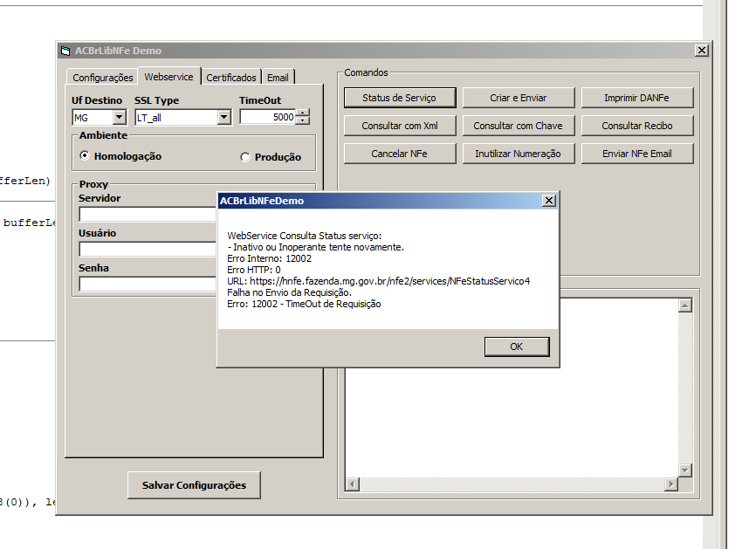Click the TimeOut value field
The width and height of the screenshot is (756, 549).
(x=268, y=117)
